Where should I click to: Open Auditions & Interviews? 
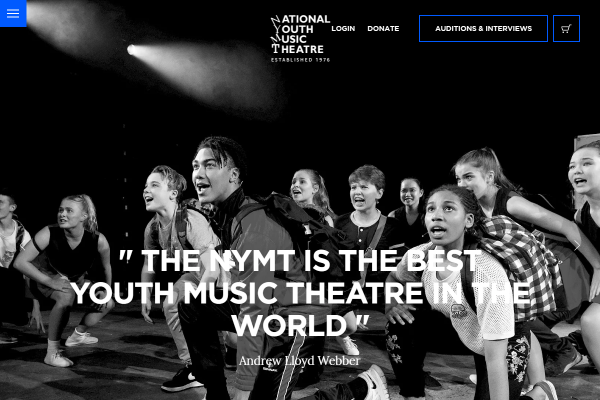483,29
